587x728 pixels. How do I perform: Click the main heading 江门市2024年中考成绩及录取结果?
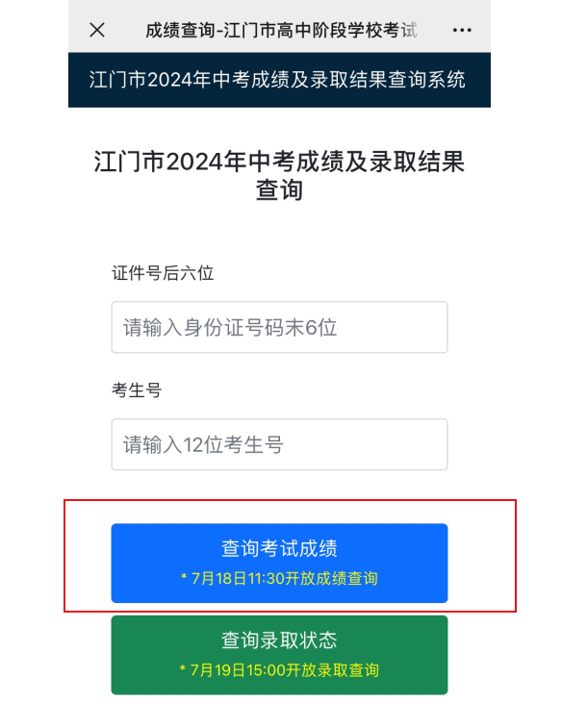point(279,162)
